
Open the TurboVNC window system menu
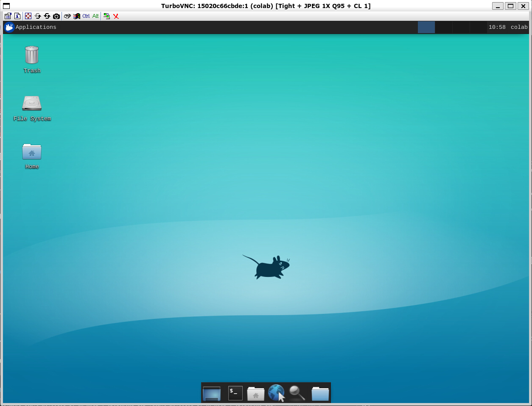(6, 6)
